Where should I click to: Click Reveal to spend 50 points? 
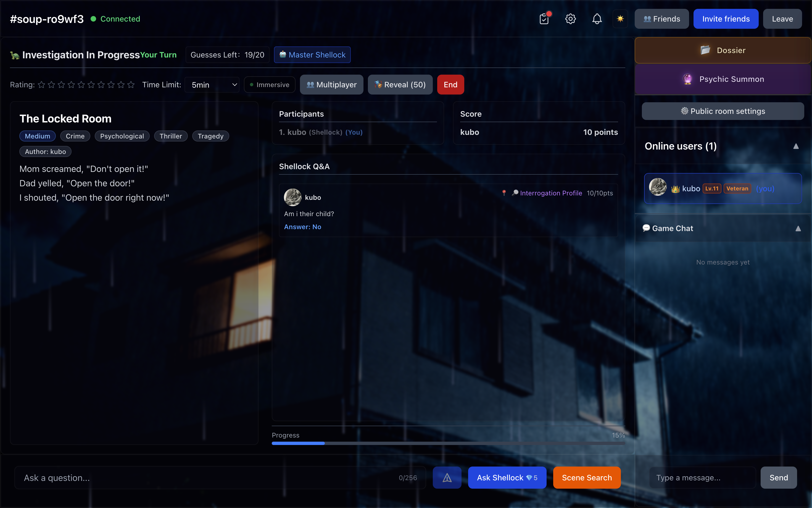(400, 84)
